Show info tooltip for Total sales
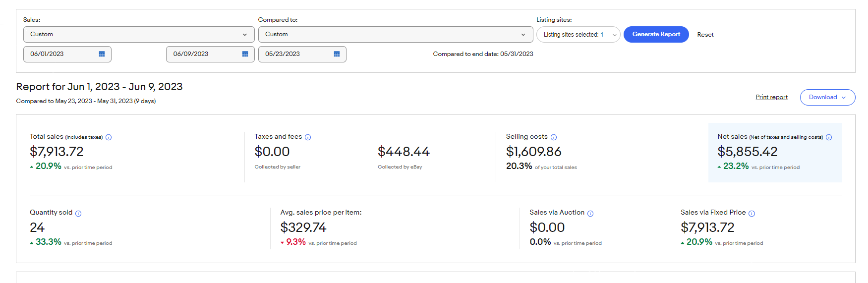Image resolution: width=868 pixels, height=283 pixels. (x=109, y=137)
